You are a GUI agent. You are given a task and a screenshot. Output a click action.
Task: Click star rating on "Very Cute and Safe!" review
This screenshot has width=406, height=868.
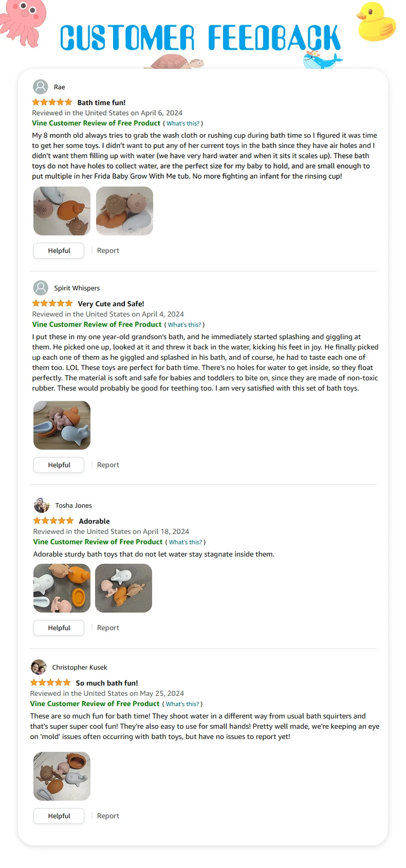pyautogui.click(x=52, y=303)
